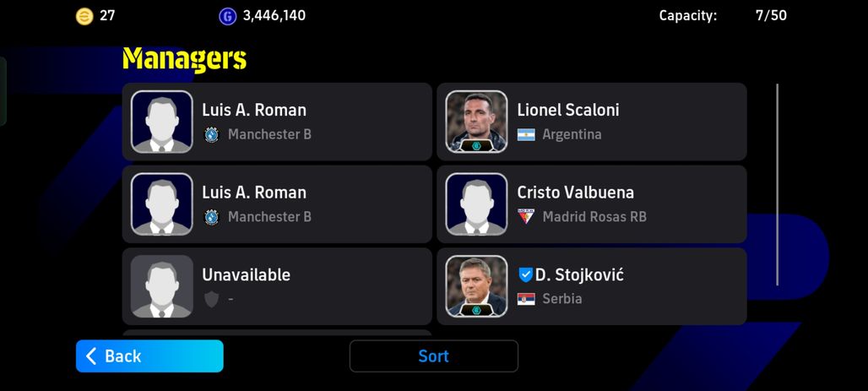The height and width of the screenshot is (391, 868).
Task: Click the Argentina flag icon
Action: coord(526,134)
